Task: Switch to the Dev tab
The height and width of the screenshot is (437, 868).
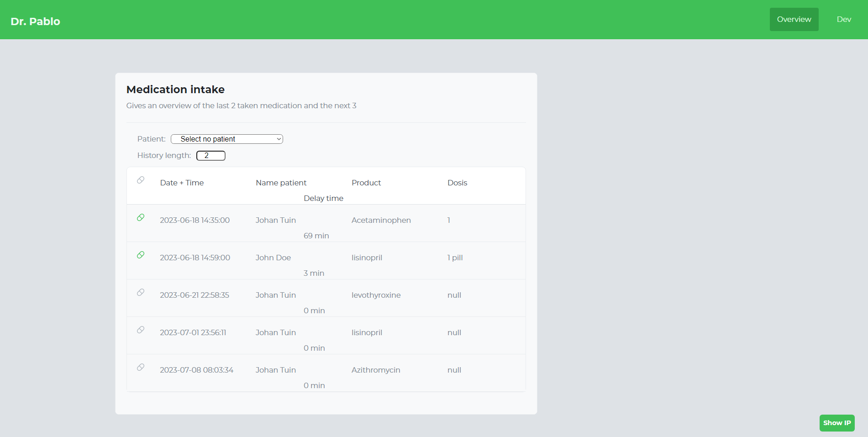Action: (x=844, y=19)
